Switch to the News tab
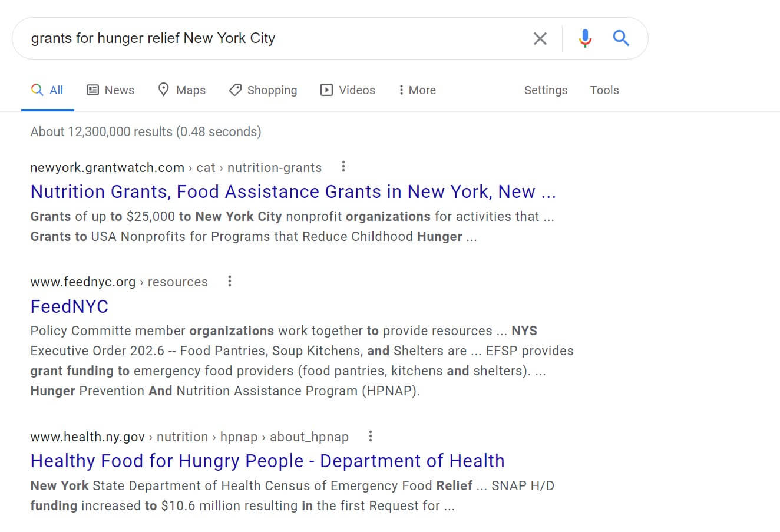 coord(111,90)
